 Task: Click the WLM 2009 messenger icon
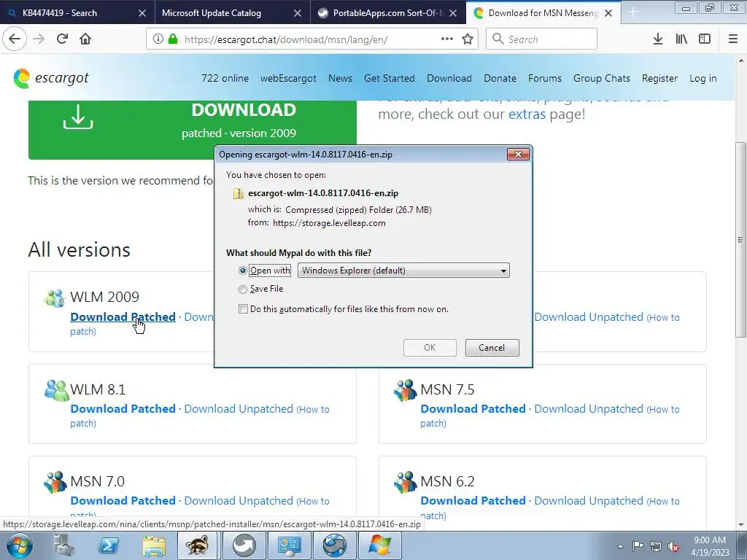point(54,298)
